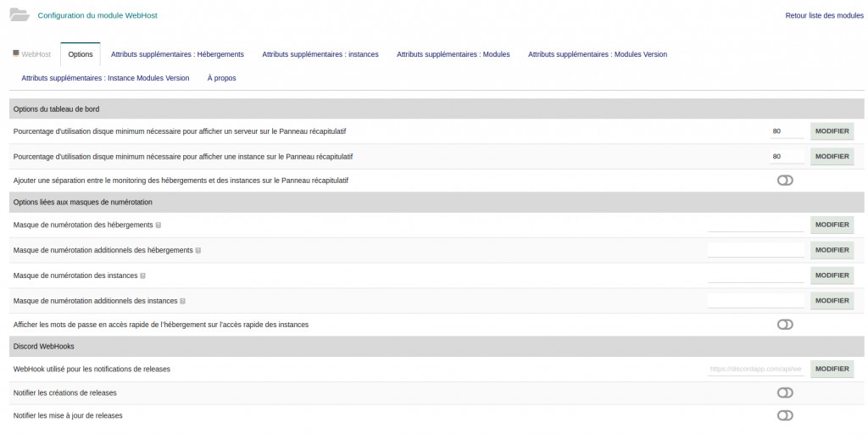Click Modifier for additionnels des instances mask
This screenshot has width=868, height=445.
coord(832,301)
